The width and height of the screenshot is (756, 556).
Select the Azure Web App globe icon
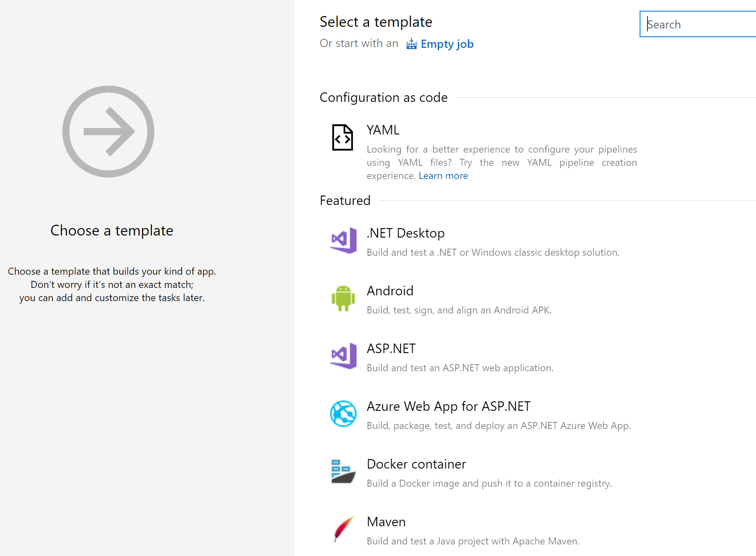pyautogui.click(x=343, y=415)
